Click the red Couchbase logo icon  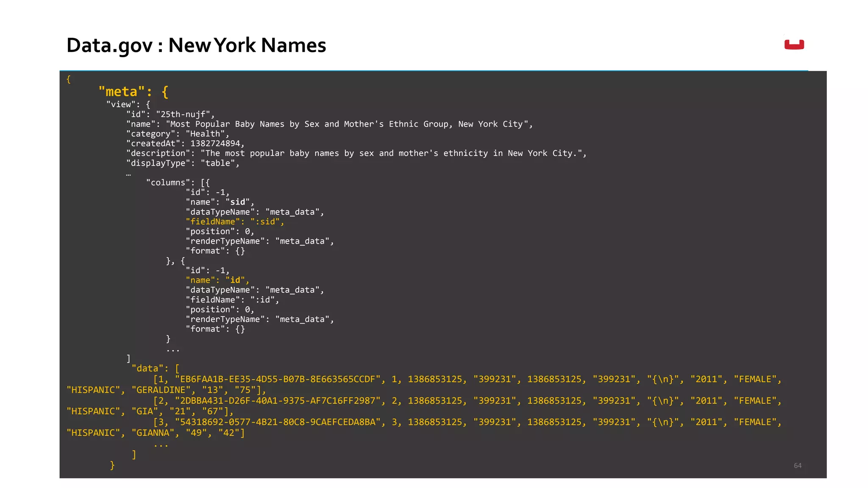[794, 44]
